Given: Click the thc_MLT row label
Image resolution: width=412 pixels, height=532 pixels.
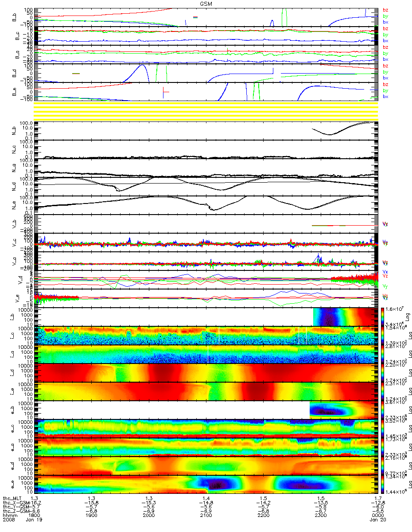Looking at the screenshot, I should [11, 498].
